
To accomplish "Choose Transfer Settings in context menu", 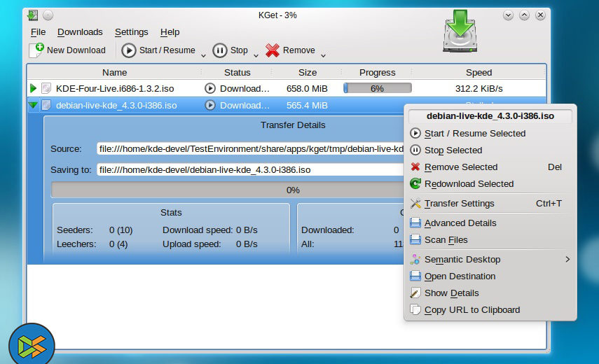I will (x=490, y=204).
